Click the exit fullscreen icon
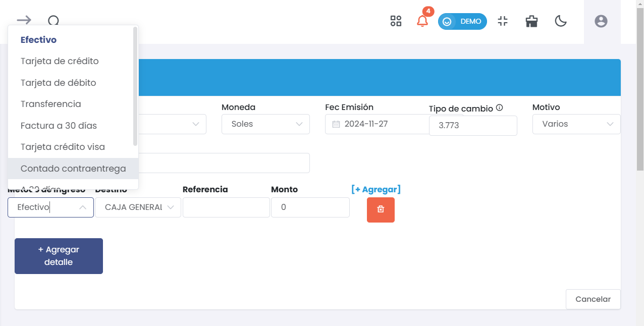This screenshot has height=326, width=644. pos(503,21)
